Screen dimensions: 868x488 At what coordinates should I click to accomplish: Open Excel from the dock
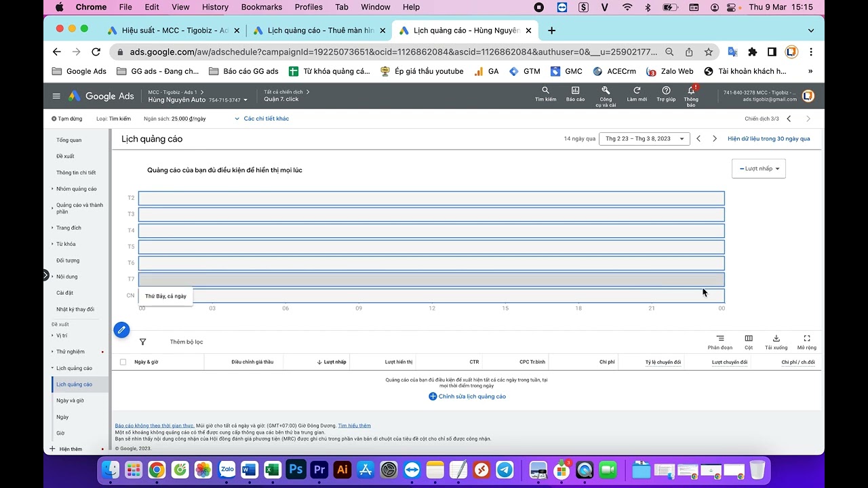pos(273,469)
